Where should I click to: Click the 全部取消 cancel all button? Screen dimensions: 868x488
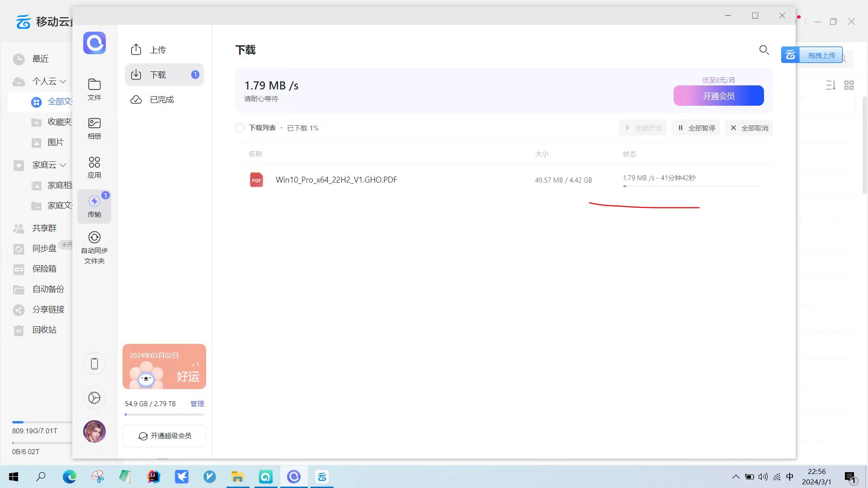(749, 128)
